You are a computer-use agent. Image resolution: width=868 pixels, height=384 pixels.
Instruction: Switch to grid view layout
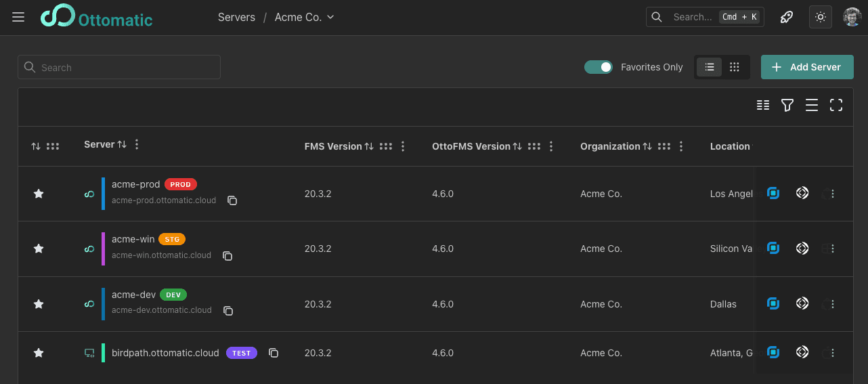point(735,67)
